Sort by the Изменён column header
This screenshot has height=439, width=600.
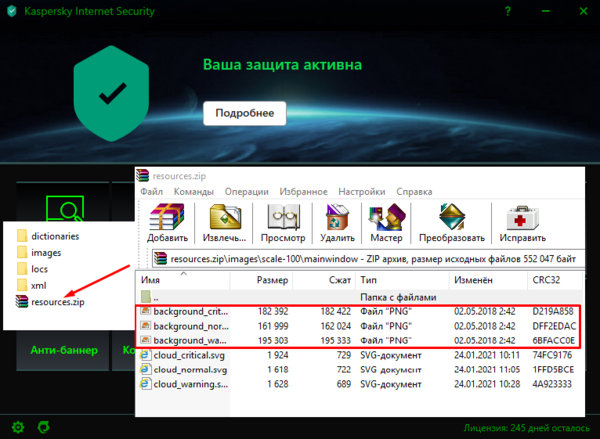pos(489,280)
